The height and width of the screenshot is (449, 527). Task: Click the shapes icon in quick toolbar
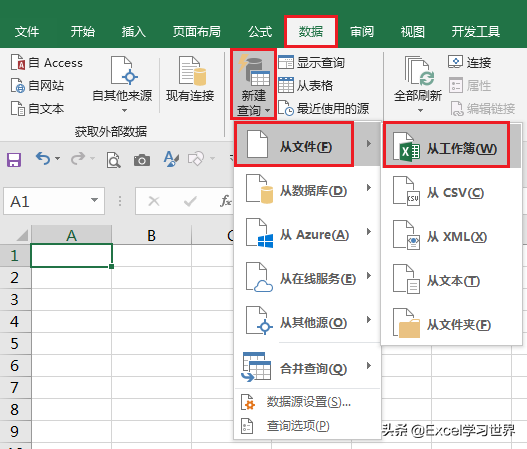coord(196,159)
